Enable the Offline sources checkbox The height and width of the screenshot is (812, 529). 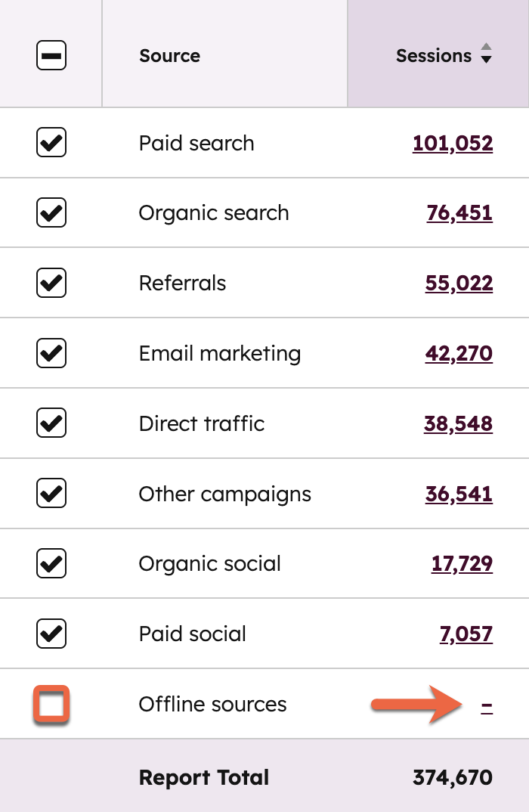click(x=51, y=703)
